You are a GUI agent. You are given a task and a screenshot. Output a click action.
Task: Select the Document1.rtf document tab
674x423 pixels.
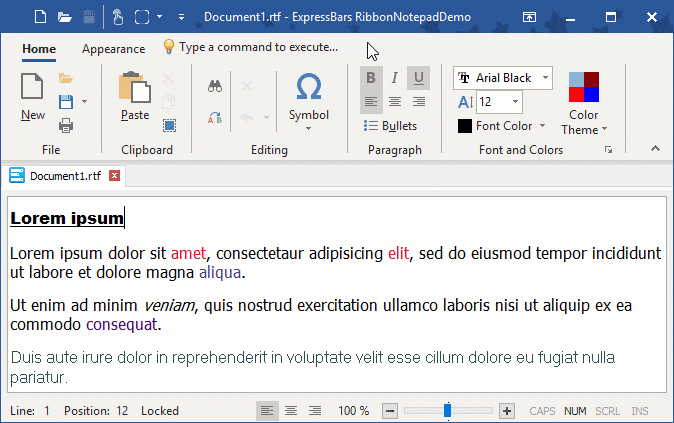pyautogui.click(x=65, y=176)
